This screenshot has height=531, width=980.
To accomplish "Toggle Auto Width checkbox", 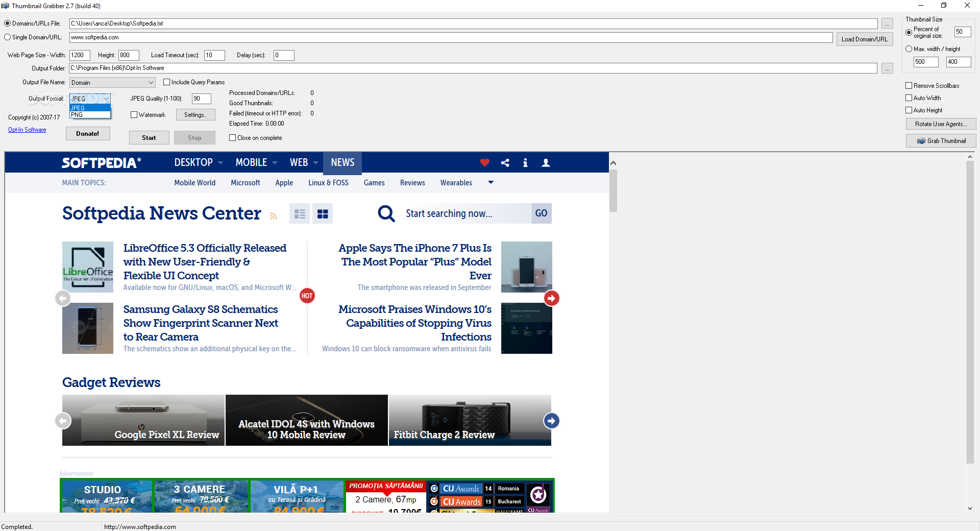I will pos(909,98).
